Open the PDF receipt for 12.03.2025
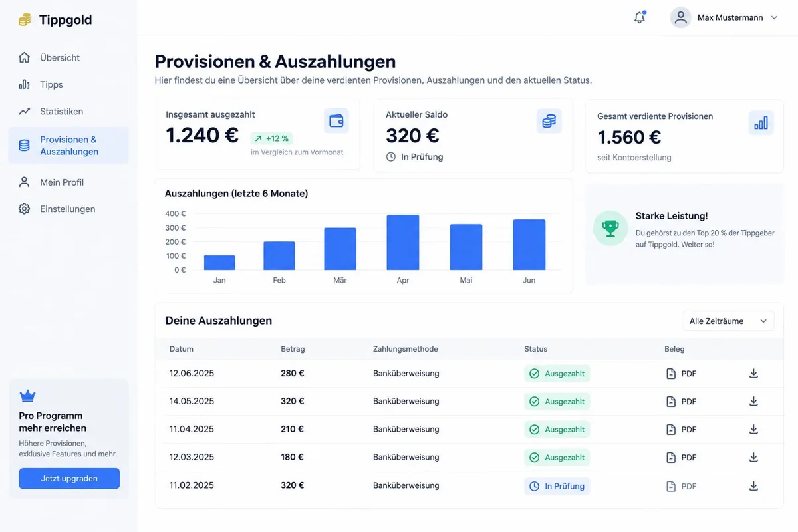 pyautogui.click(x=682, y=458)
